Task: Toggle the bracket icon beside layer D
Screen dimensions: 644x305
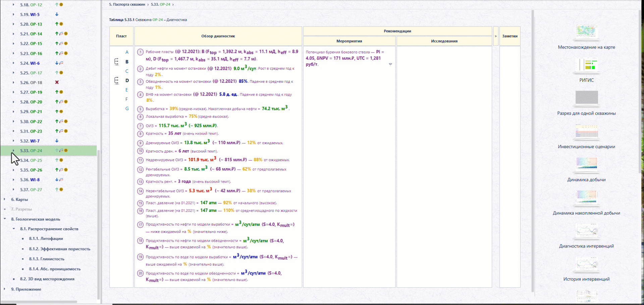Action: [116, 80]
